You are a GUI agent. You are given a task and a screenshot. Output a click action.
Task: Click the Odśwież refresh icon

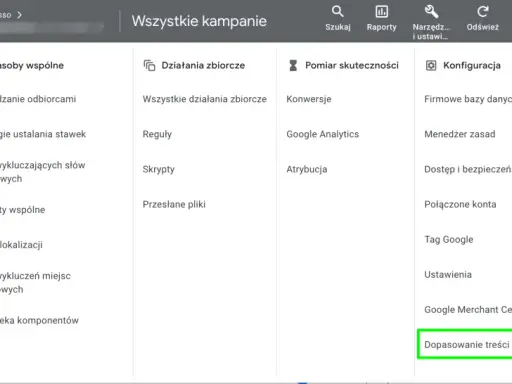(483, 11)
